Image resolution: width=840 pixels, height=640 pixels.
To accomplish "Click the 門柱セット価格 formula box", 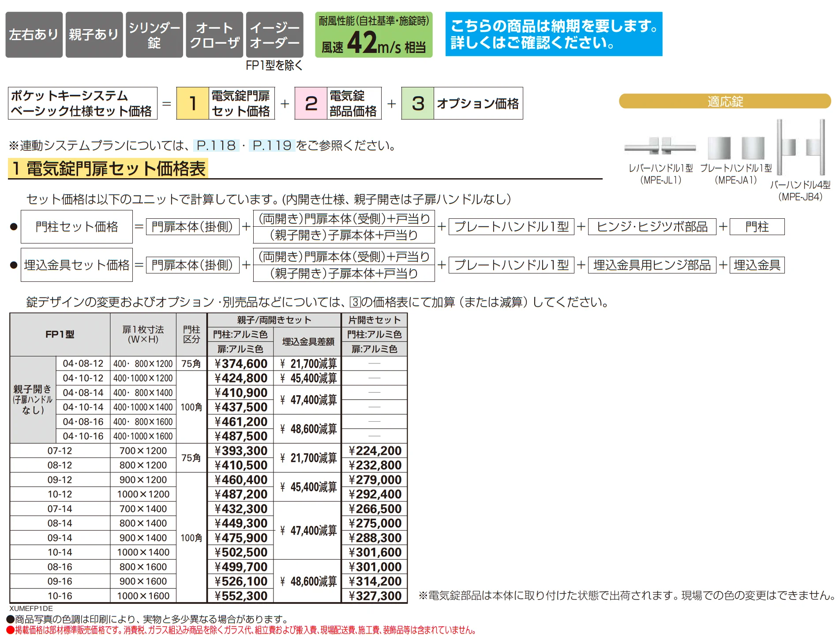I will click(77, 227).
